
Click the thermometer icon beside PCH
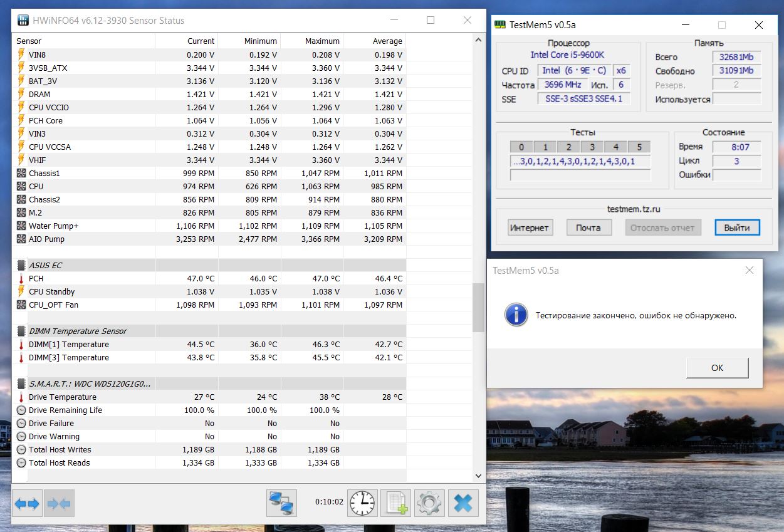click(x=21, y=278)
